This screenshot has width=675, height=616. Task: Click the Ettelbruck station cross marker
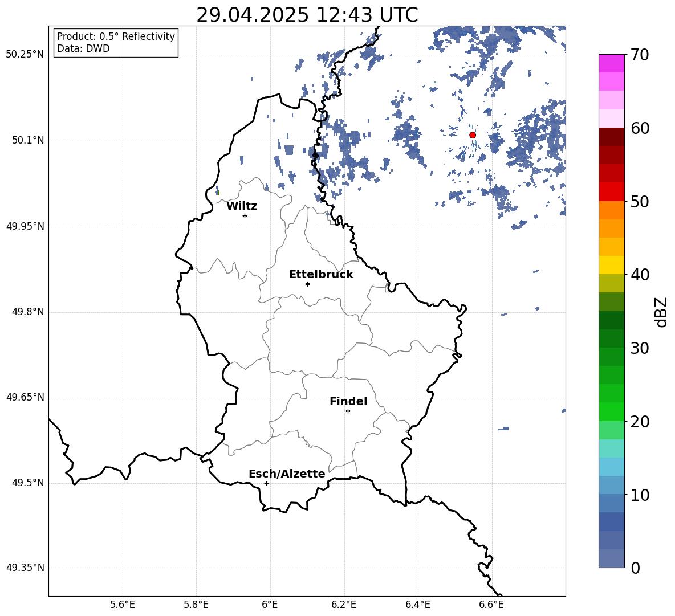307,284
